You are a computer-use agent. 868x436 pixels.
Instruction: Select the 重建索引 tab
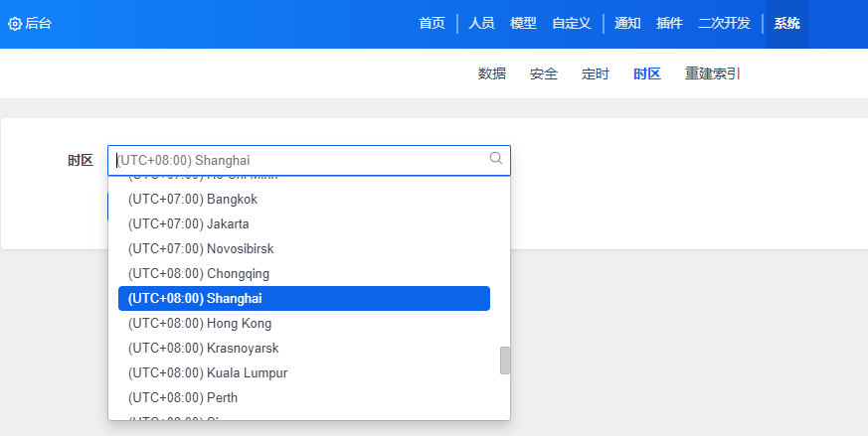[x=712, y=73]
